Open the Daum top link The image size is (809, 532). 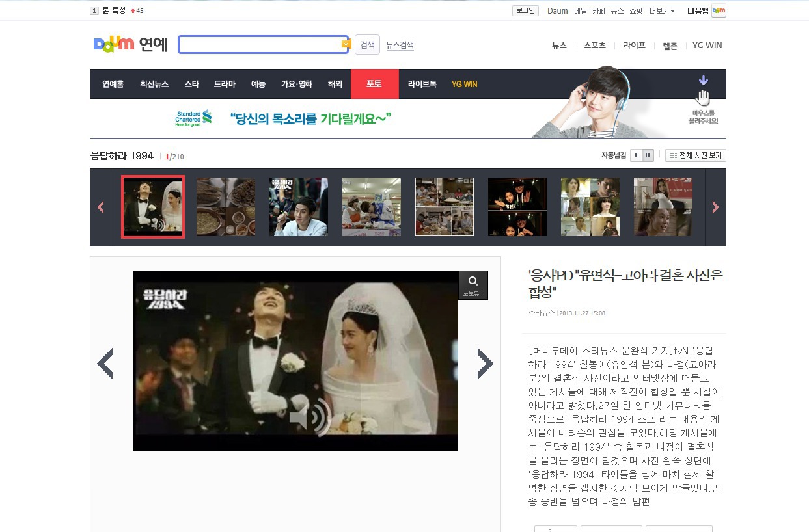(557, 11)
